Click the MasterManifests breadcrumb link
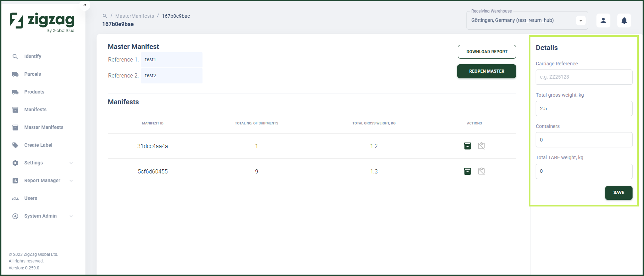This screenshot has height=276, width=644. click(x=135, y=16)
